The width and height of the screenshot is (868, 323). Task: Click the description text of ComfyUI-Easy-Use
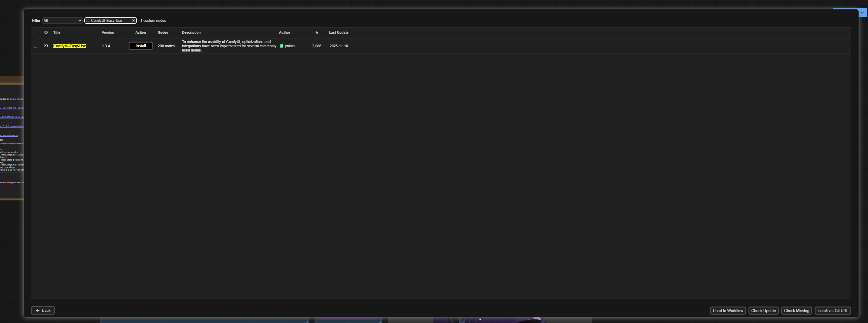(229, 46)
